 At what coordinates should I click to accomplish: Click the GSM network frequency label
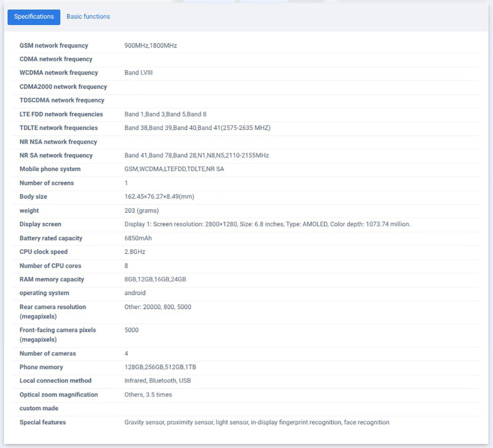click(54, 45)
